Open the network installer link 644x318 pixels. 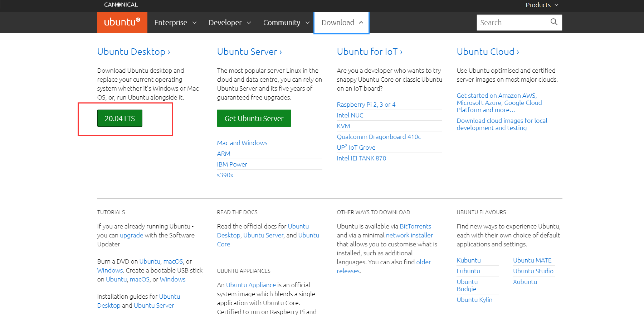pos(409,235)
